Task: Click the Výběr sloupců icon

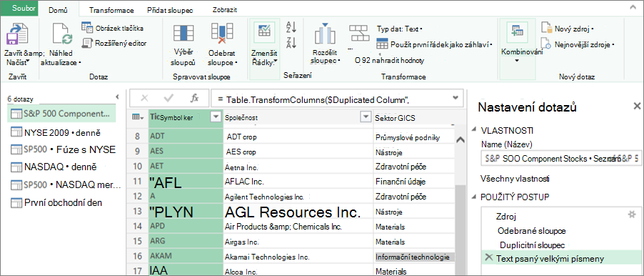Action: coord(183,34)
